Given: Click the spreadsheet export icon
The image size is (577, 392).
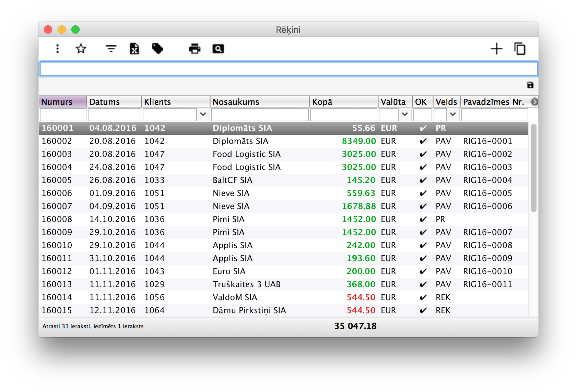Looking at the screenshot, I should click(134, 49).
